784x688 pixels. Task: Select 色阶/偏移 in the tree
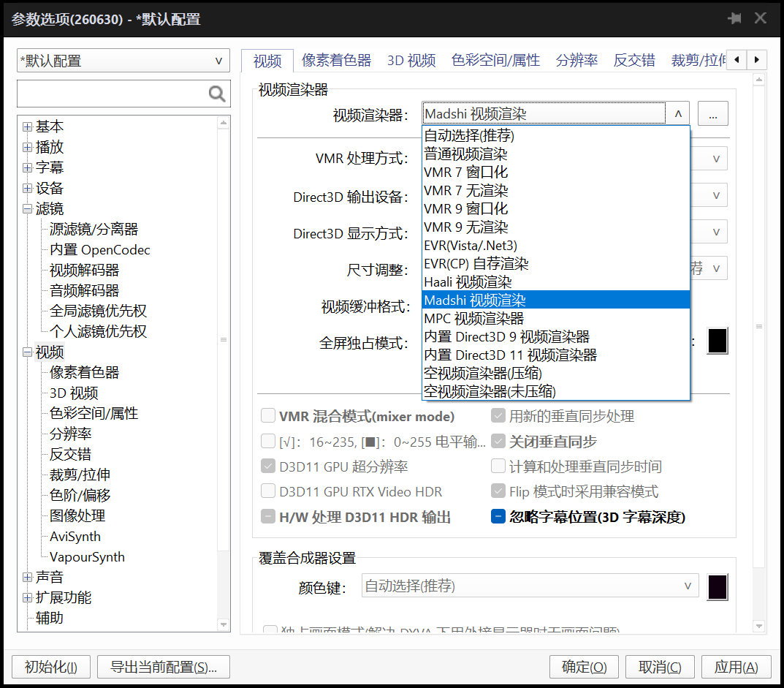80,496
